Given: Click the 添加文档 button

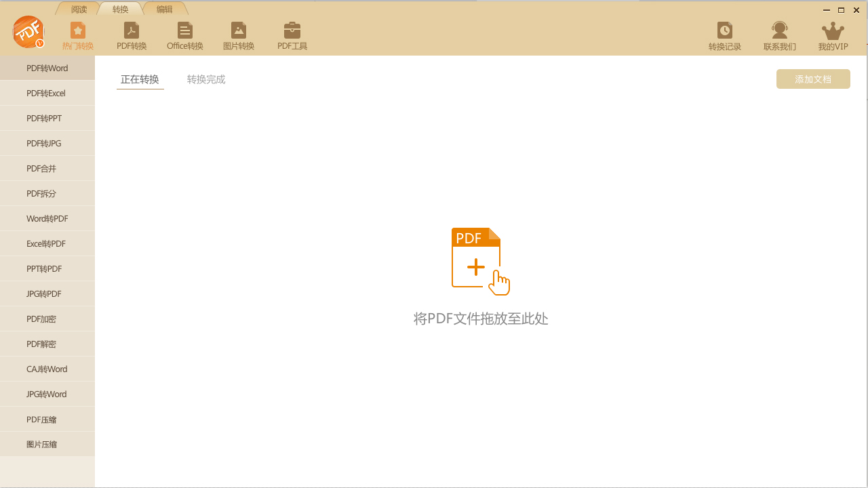Looking at the screenshot, I should click(812, 79).
